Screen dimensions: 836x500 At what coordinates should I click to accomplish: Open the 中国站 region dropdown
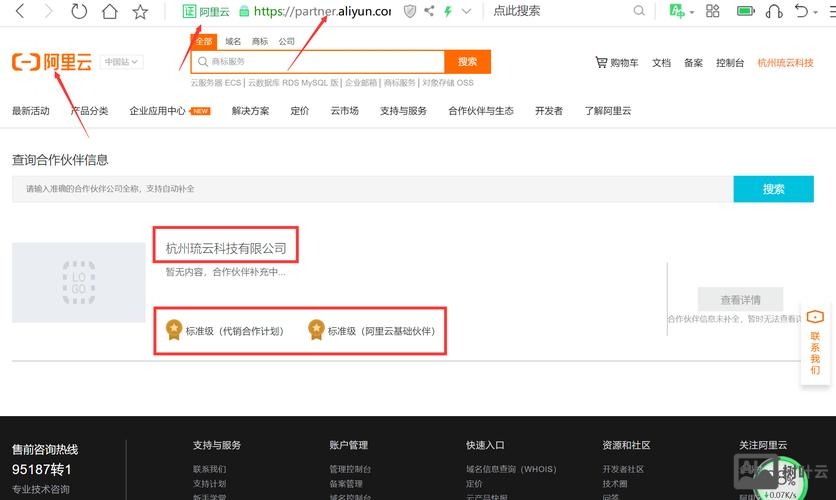tap(121, 62)
